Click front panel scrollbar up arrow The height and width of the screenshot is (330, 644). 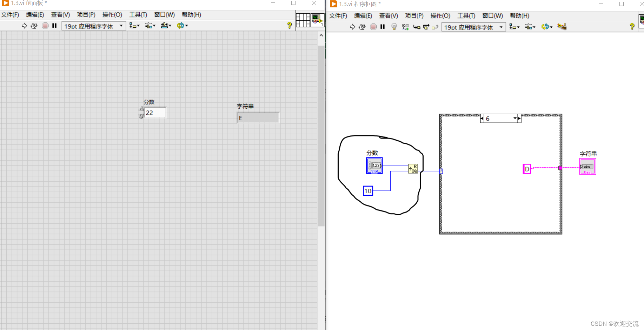(321, 35)
